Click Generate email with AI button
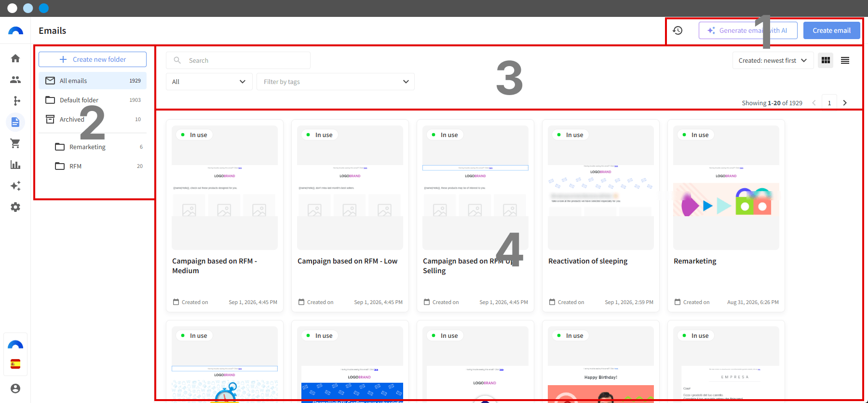Viewport: 868px width, 403px height. (x=748, y=30)
